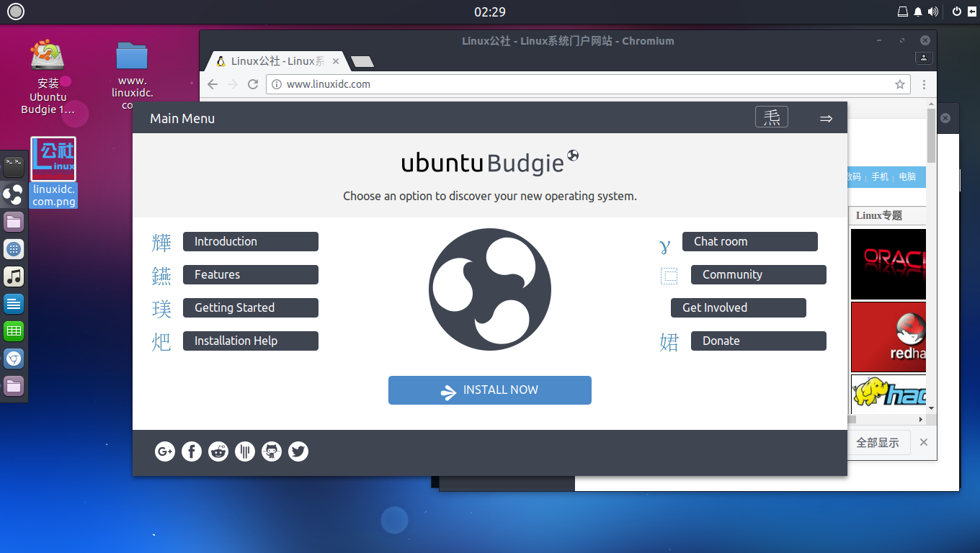Launch the terminal from the dock
Viewport: 980px width, 553px height.
[14, 167]
